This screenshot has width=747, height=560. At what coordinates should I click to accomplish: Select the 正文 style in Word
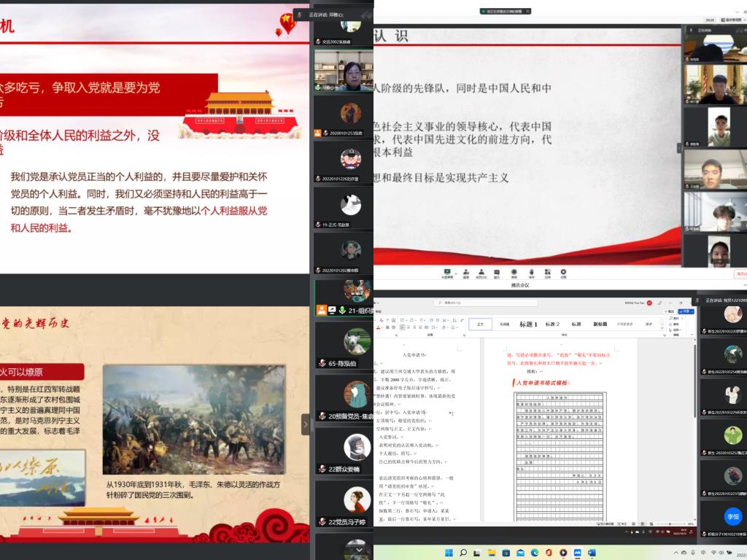480,324
